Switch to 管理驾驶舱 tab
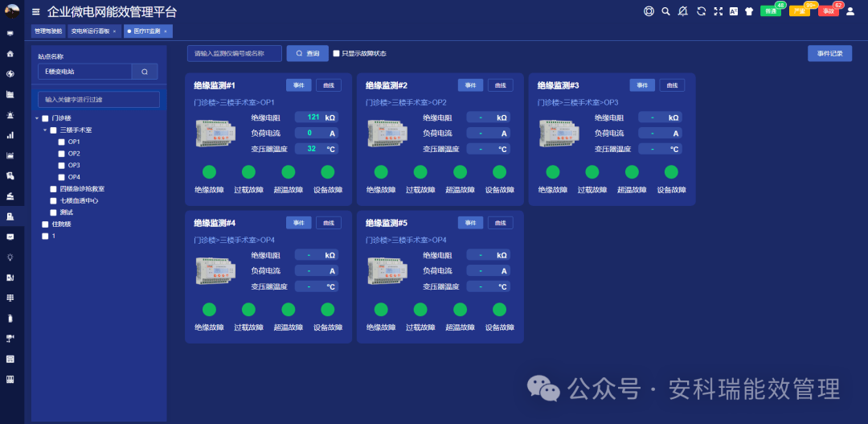This screenshot has height=424, width=868. pos(48,31)
